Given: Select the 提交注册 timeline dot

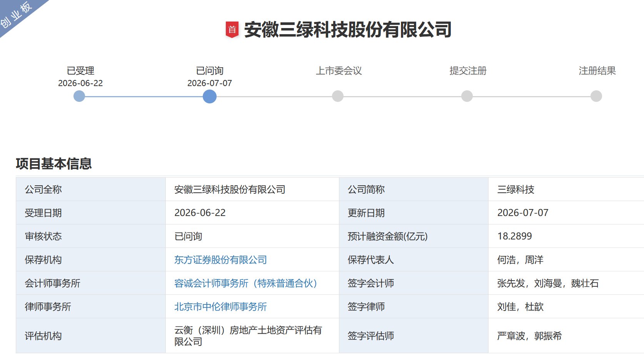Looking at the screenshot, I should [467, 96].
